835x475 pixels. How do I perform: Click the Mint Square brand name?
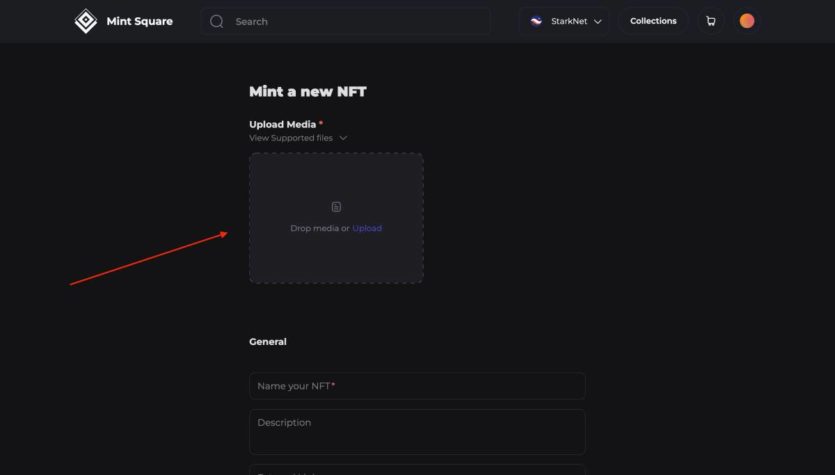coord(139,21)
